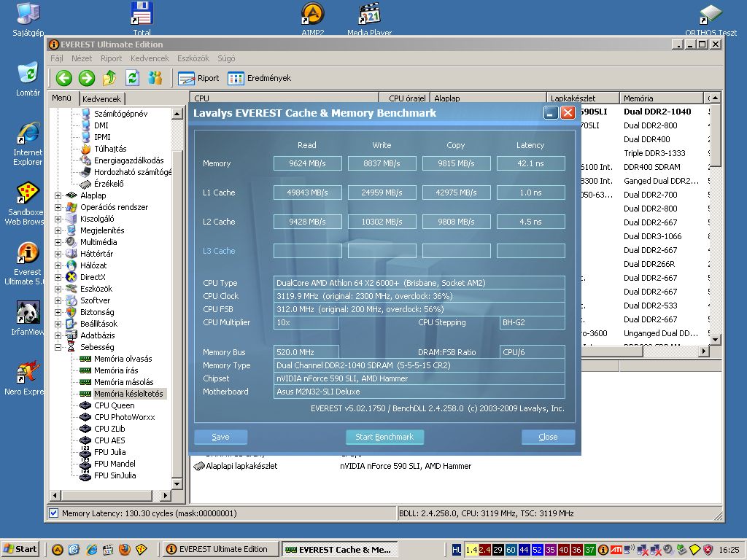Select Memória olvasás benchmark item

(x=123, y=359)
